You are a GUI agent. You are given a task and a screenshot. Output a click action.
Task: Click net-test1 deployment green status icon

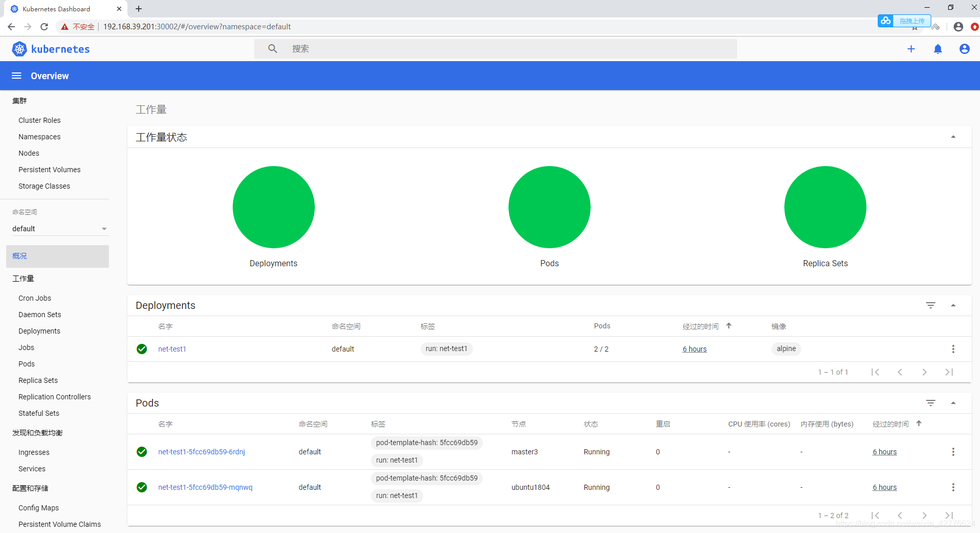[x=142, y=349]
